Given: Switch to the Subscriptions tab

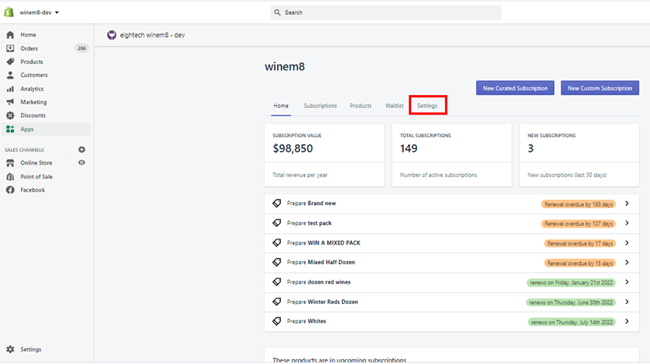Looking at the screenshot, I should point(320,106).
